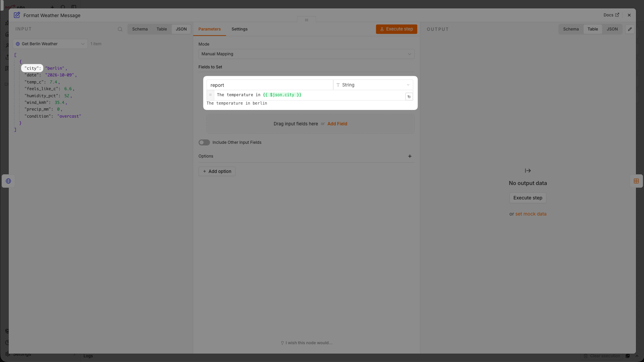Viewport: 644px width, 362px height.
Task: Click the right table node icon at the modal edge
Action: pos(636,181)
